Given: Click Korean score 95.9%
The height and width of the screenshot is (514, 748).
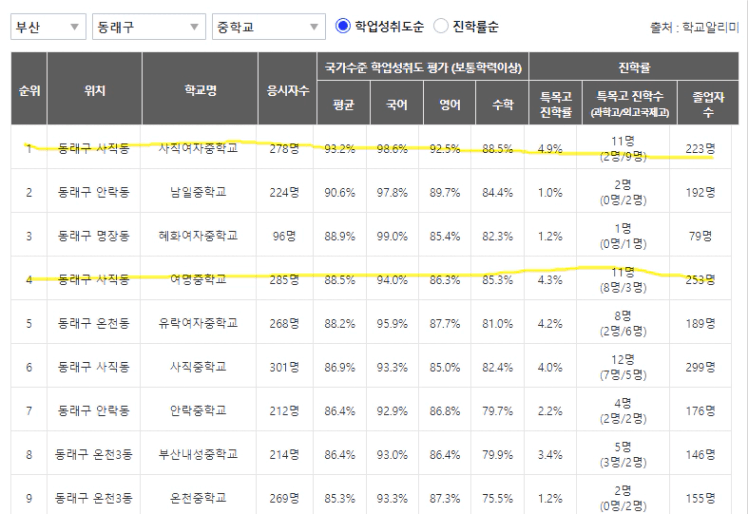Looking at the screenshot, I should [392, 324].
